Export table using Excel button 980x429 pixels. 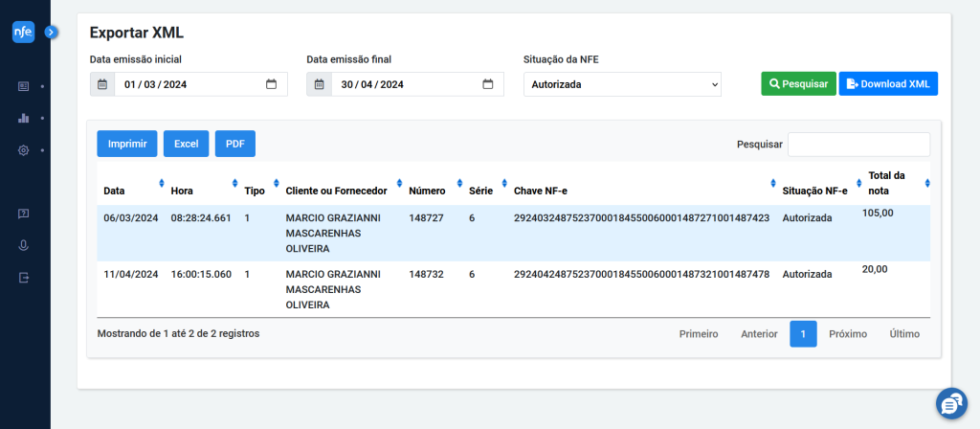(x=187, y=144)
